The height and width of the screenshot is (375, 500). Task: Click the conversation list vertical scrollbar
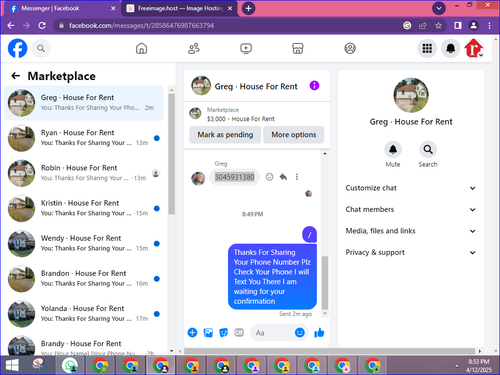(x=171, y=154)
